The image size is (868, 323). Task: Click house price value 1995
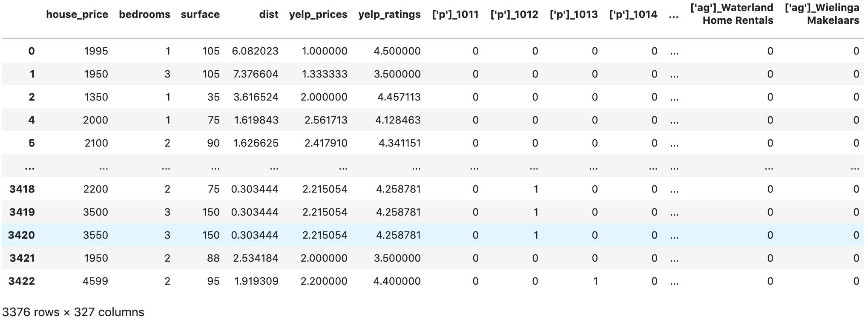[x=96, y=51]
